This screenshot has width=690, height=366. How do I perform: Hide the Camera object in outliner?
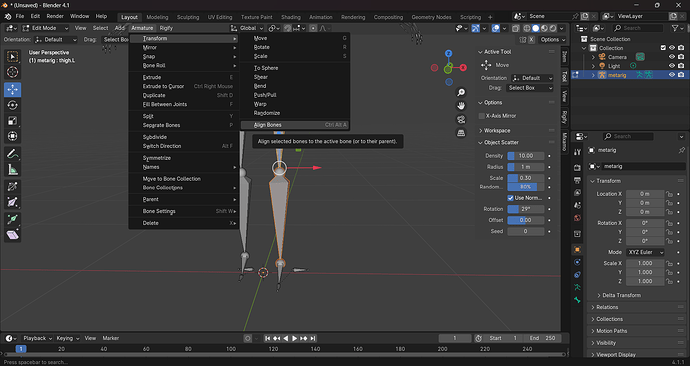coord(672,57)
